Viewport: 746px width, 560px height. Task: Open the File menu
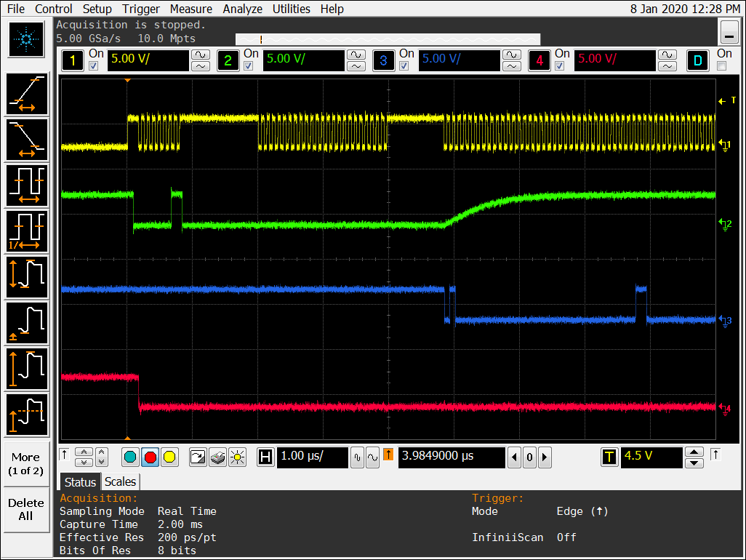(16, 9)
